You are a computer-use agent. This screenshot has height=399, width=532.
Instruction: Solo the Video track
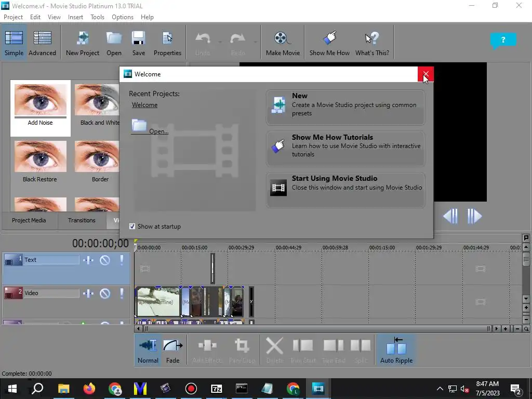122,293
